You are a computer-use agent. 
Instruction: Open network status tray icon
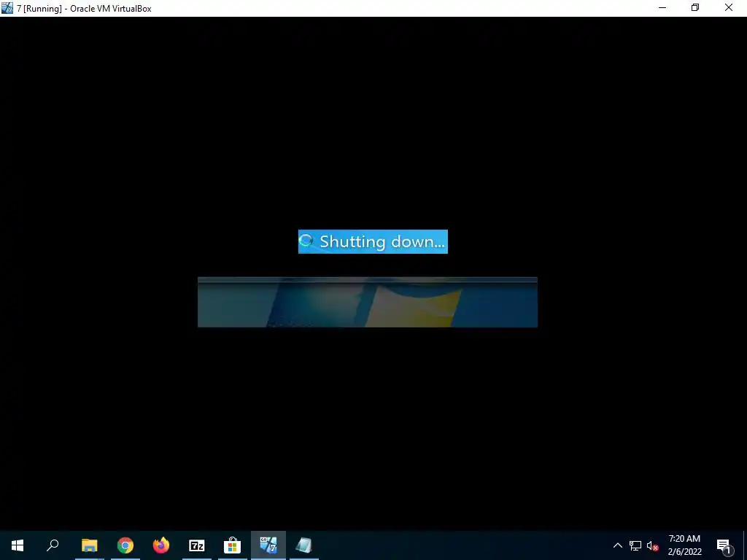(x=635, y=545)
